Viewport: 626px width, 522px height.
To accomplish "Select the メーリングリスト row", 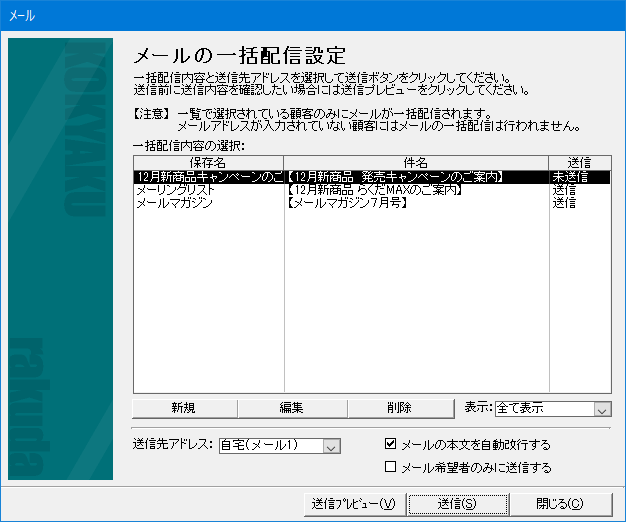I will pos(175,190).
